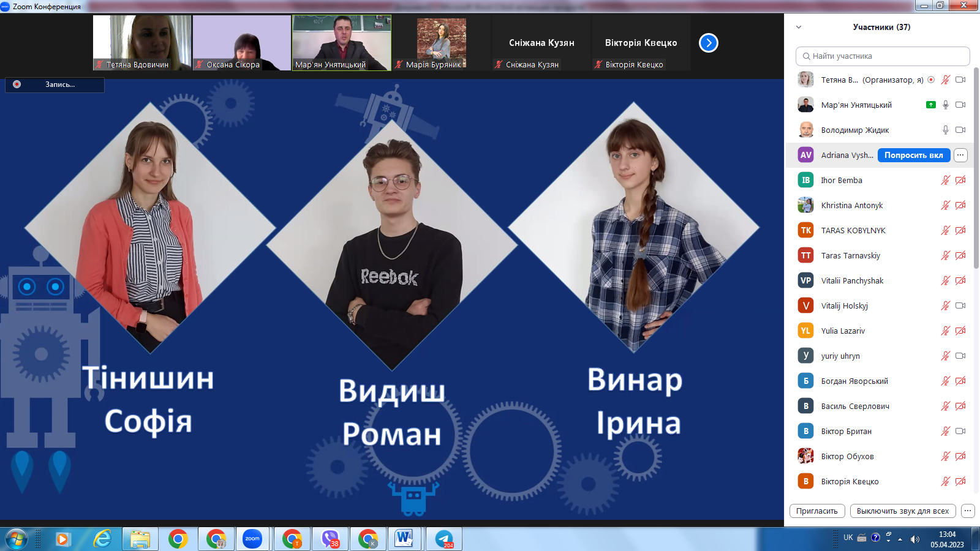Click the Пригласить button
980x551 pixels.
[817, 511]
